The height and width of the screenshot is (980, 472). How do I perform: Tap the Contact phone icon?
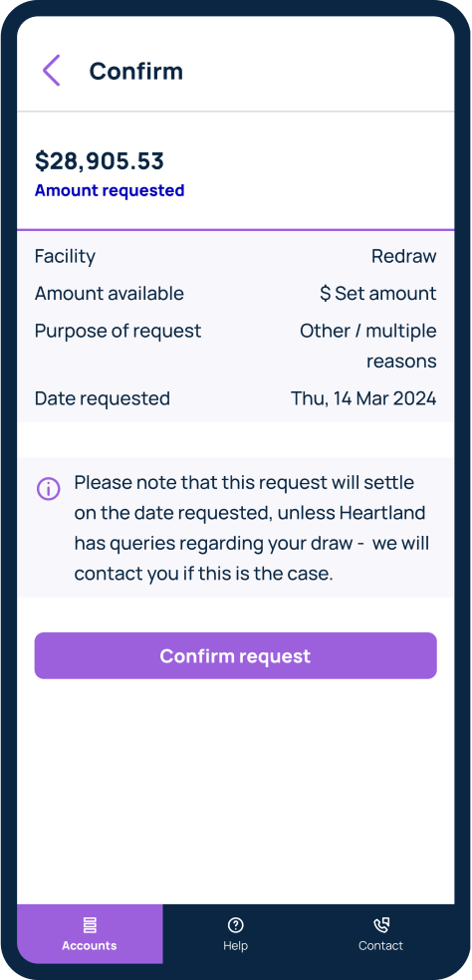pyautogui.click(x=381, y=925)
